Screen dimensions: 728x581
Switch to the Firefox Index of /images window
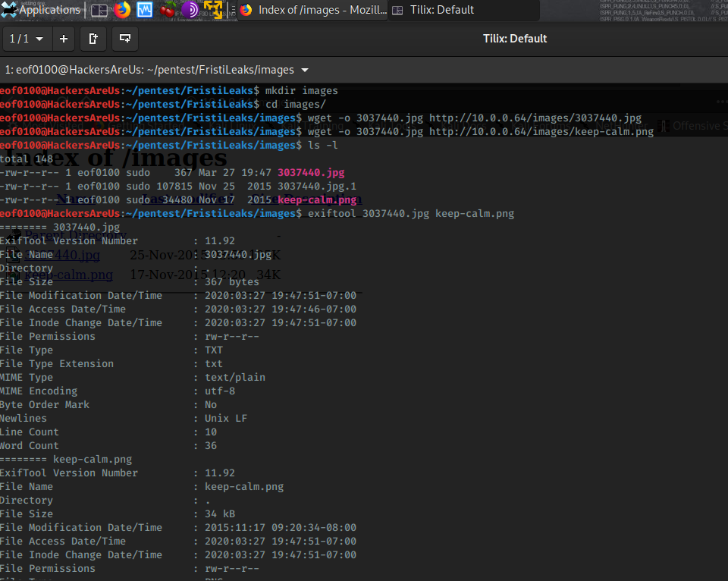click(311, 10)
